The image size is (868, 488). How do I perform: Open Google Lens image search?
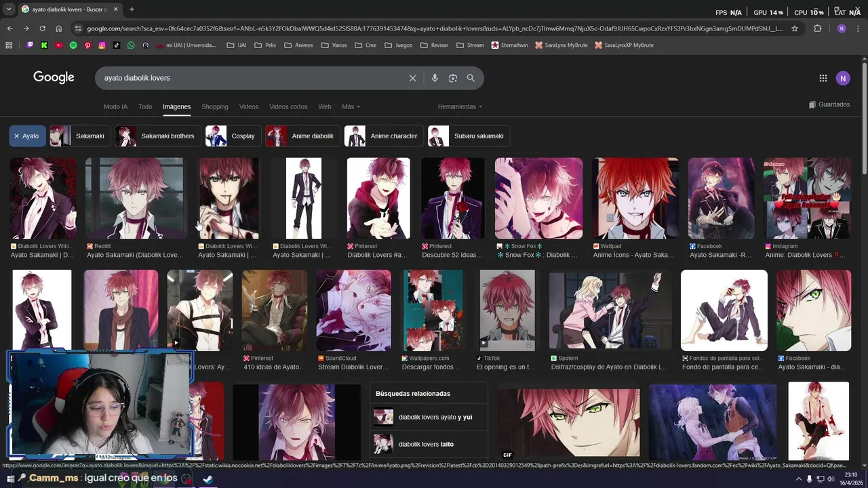point(453,78)
